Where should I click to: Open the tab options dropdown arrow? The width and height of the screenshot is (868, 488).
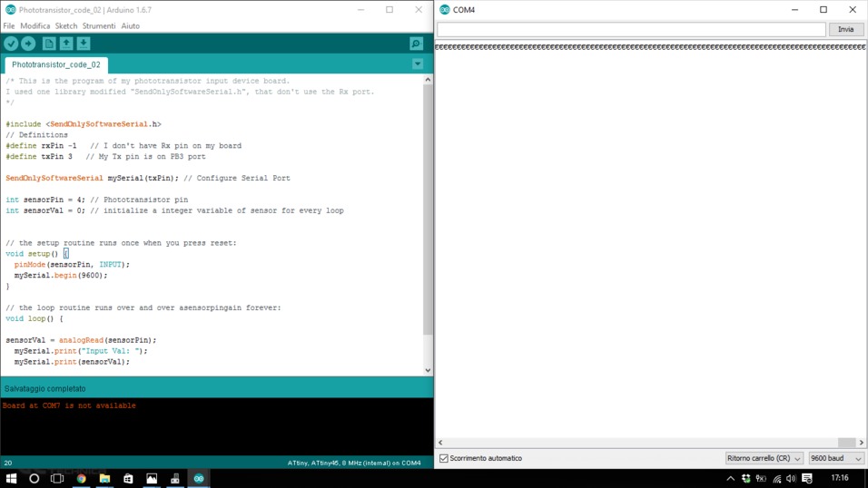click(418, 64)
